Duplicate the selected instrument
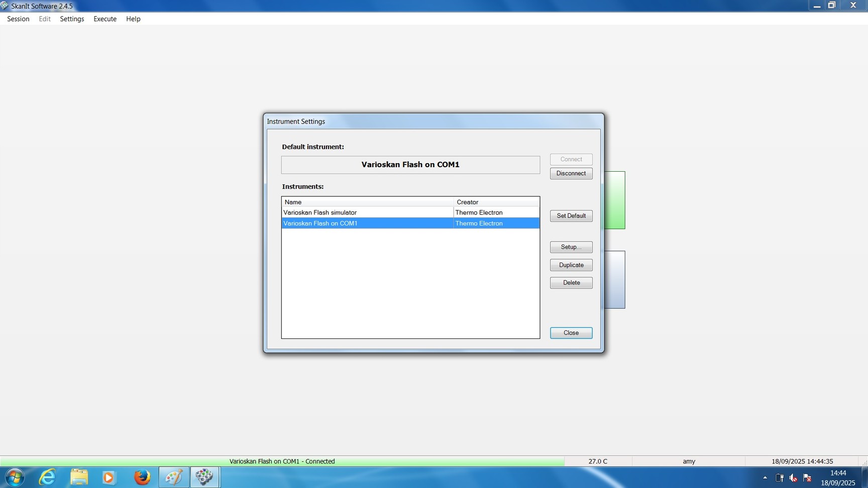The height and width of the screenshot is (488, 868). tap(571, 265)
